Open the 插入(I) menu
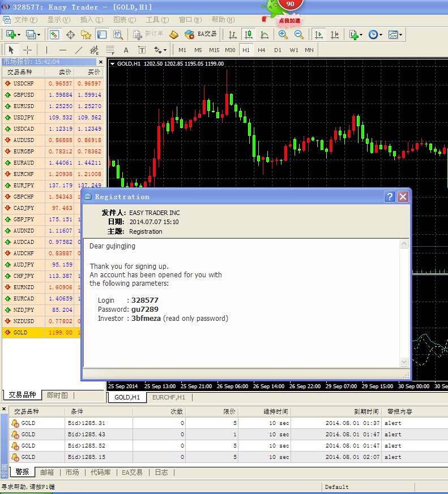This screenshot has height=494, width=448. 91,20
